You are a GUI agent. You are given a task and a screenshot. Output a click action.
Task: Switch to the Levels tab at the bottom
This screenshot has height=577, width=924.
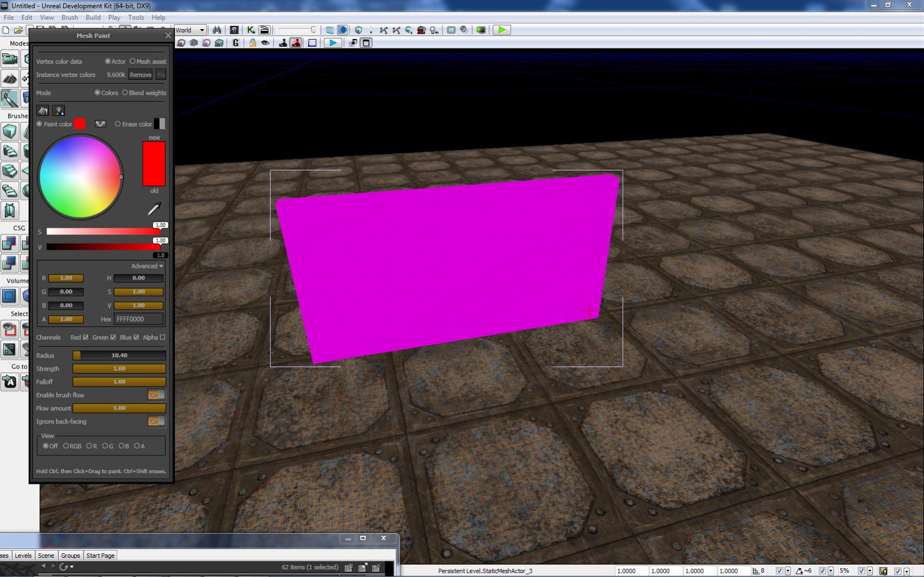(x=23, y=556)
